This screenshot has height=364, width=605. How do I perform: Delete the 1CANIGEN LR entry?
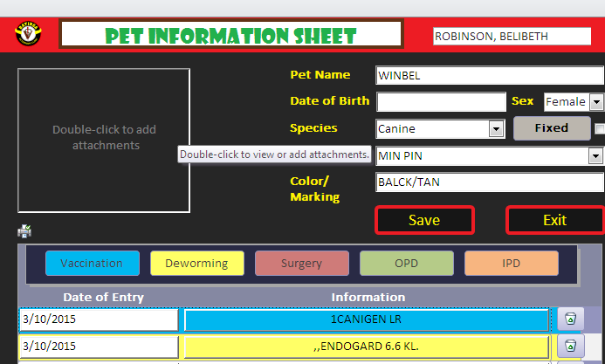569,319
